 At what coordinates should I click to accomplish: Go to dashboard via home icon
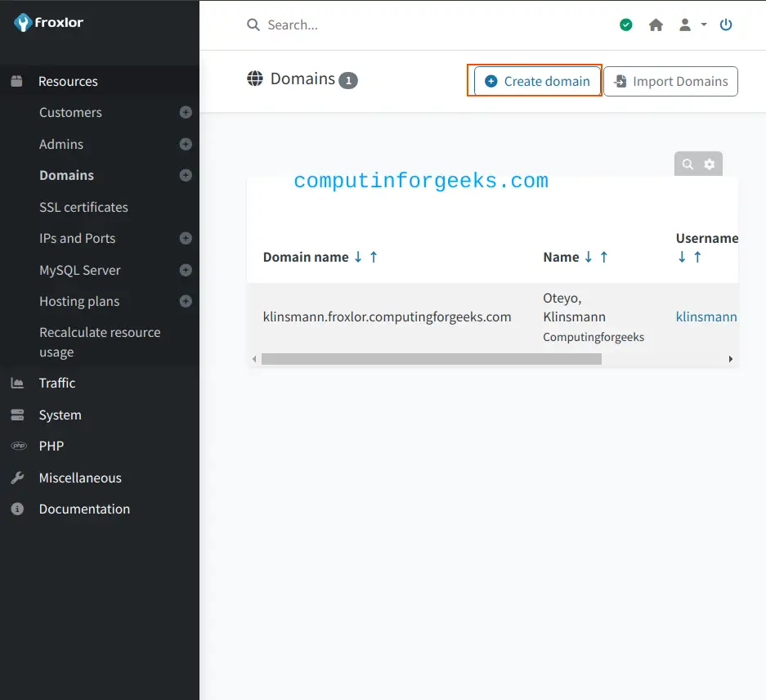(656, 25)
